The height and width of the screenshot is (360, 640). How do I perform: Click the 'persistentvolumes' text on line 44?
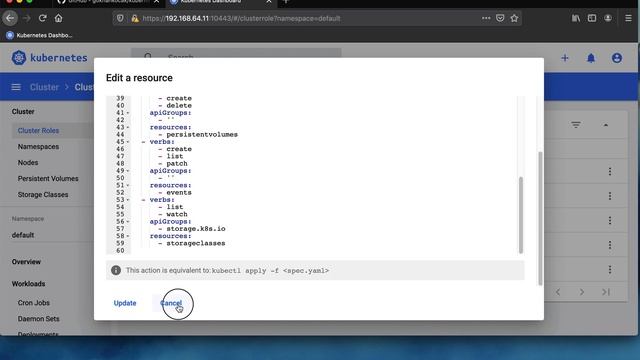pos(202,135)
